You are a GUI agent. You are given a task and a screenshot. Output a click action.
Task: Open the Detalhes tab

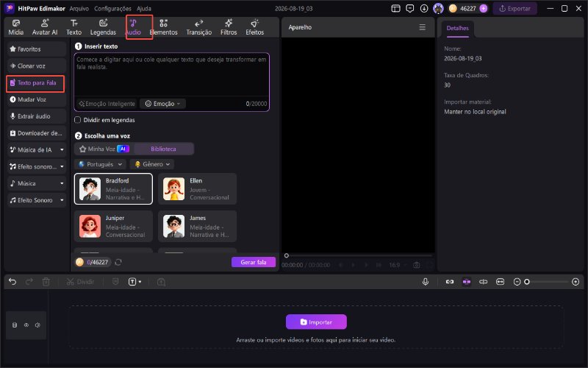click(x=457, y=28)
